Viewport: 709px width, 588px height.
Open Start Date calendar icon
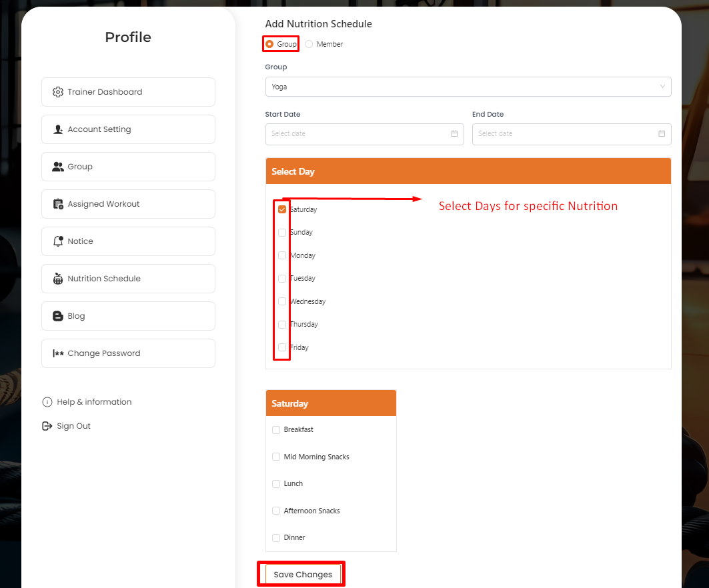[454, 133]
